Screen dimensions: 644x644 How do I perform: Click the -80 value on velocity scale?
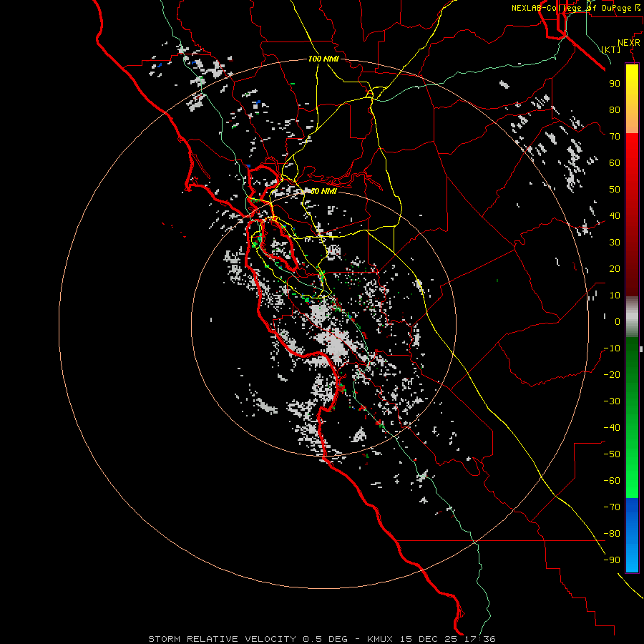(612, 534)
